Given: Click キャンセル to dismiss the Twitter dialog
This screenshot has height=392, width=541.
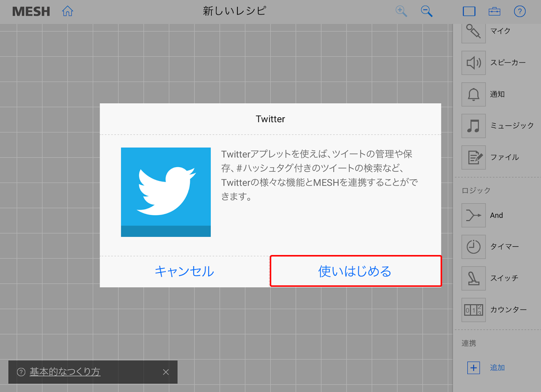Looking at the screenshot, I should click(184, 272).
